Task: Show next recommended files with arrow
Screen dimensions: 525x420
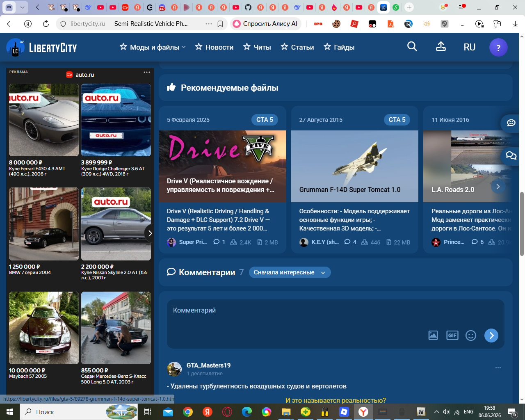Action: (498, 186)
